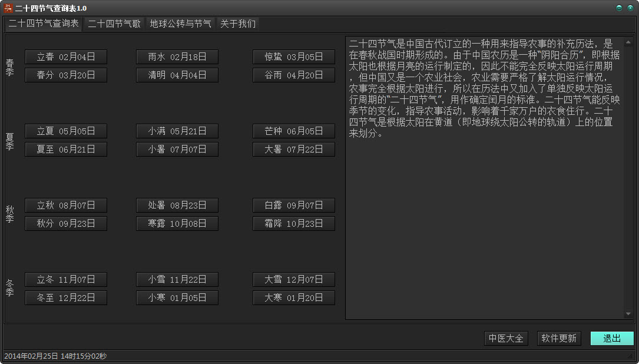Select 谷雨 04月20日 button

click(x=294, y=75)
